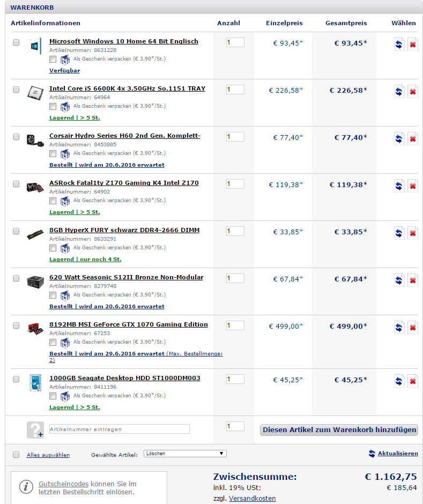
Task: Remove Corsair Hydro Series H60 with red X
Action: point(413,139)
